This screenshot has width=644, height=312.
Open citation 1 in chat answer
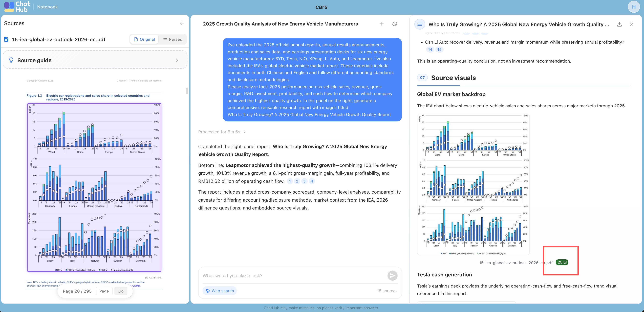(x=290, y=181)
